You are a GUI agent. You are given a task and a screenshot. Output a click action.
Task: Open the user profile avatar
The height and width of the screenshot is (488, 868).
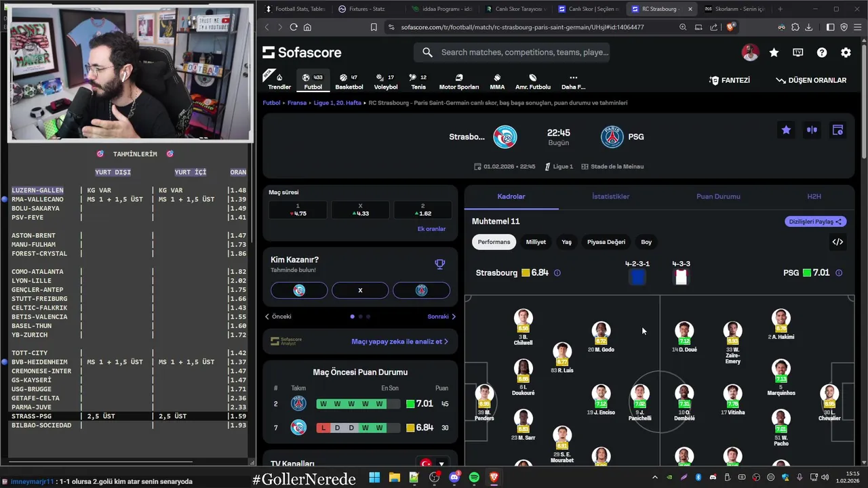750,52
